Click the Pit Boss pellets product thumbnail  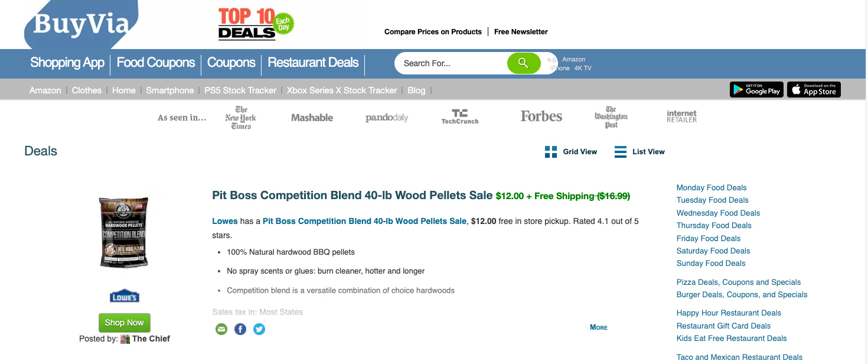point(124,232)
